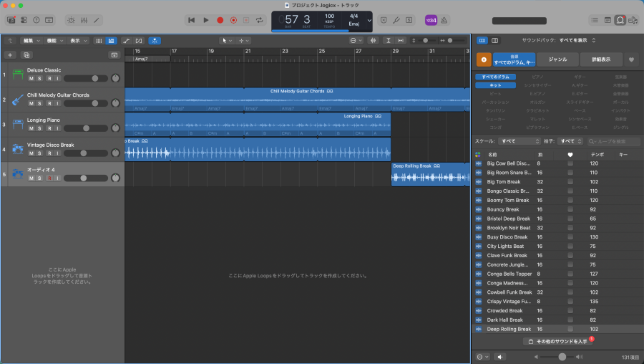Expand the スケール popup menu

pyautogui.click(x=519, y=141)
